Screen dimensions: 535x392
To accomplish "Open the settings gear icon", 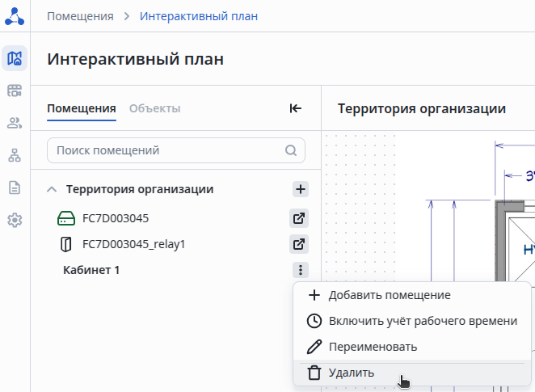I will pos(15,220).
